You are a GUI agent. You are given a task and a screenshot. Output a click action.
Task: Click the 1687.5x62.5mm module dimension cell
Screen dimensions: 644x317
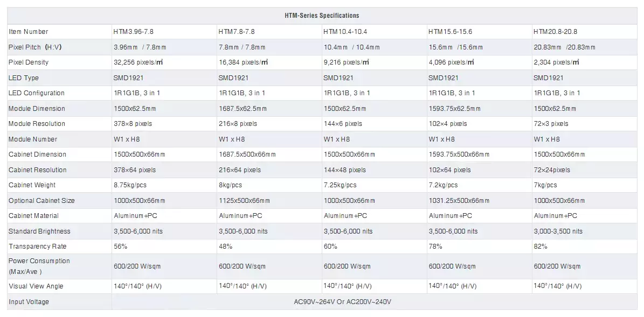coord(269,109)
